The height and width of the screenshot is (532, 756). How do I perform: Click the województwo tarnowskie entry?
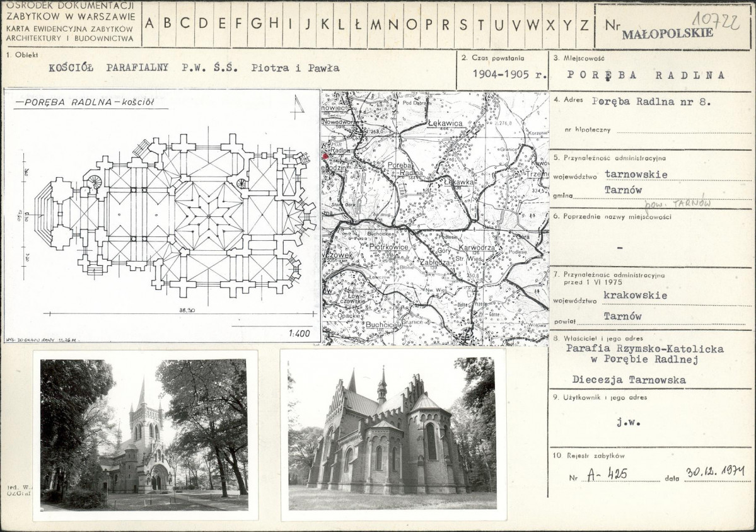(x=636, y=174)
